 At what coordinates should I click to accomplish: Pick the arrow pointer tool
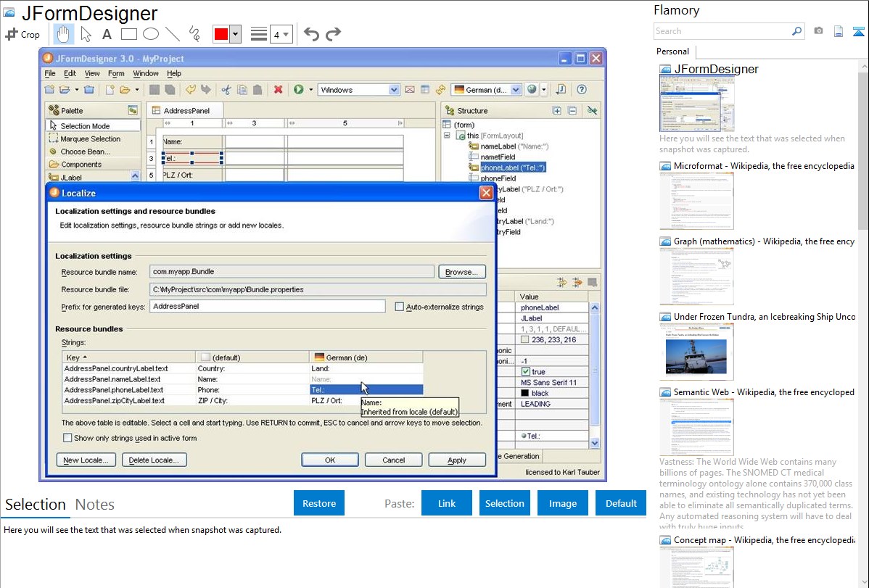[86, 34]
